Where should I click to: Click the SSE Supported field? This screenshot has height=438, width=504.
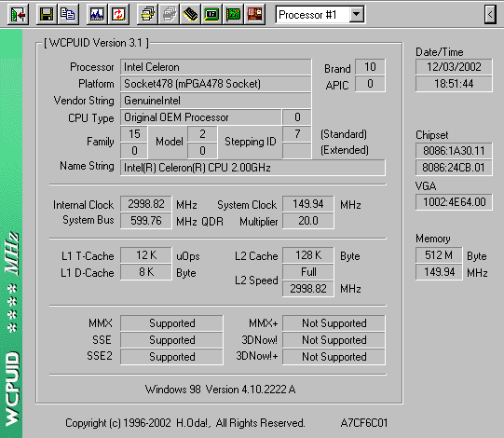[171, 340]
